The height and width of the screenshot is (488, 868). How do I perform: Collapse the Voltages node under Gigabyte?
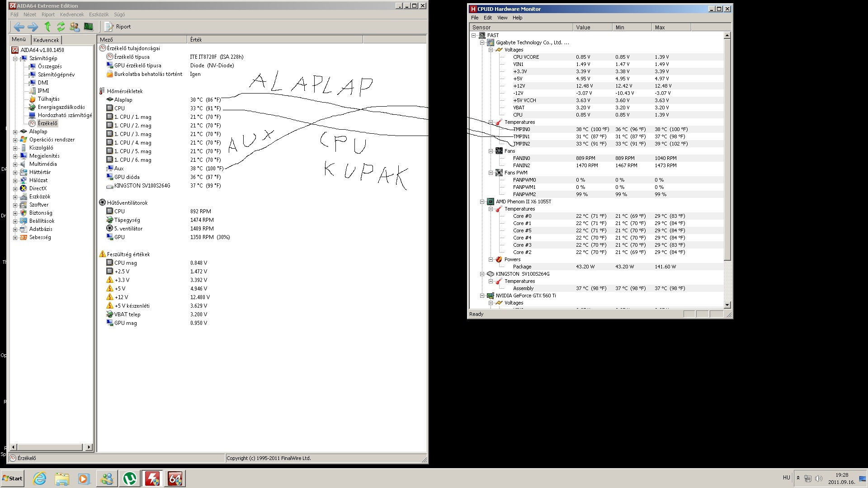coord(491,50)
